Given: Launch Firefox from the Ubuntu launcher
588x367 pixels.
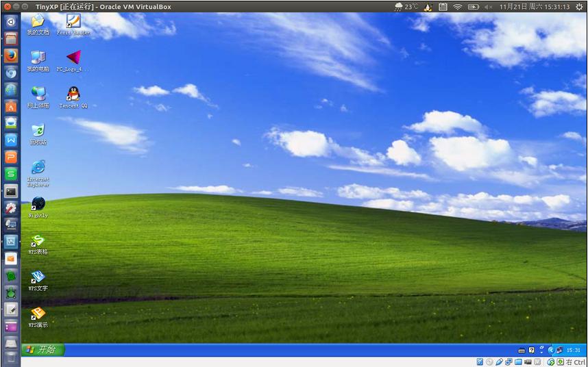Looking at the screenshot, I should [x=11, y=56].
